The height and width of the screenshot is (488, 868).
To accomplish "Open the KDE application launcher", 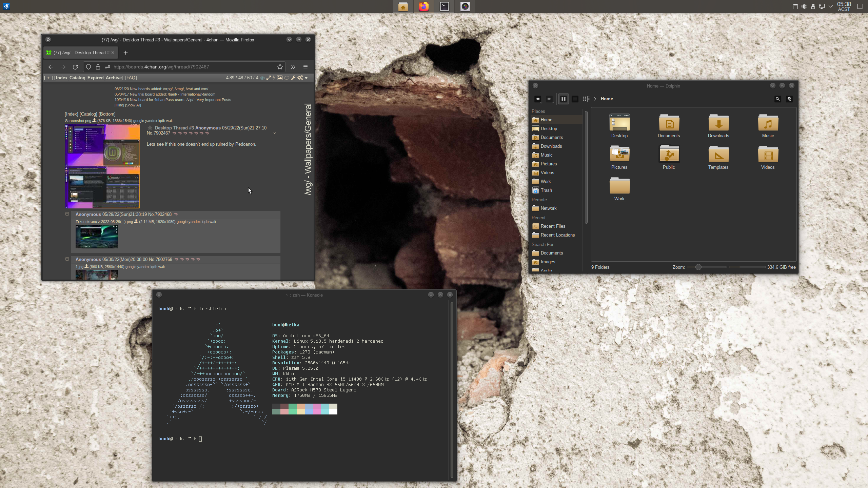I will click(x=6, y=6).
